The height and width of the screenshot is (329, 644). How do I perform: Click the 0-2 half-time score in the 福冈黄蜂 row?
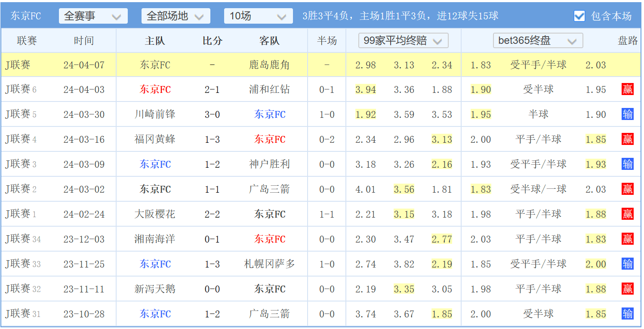pos(327,139)
